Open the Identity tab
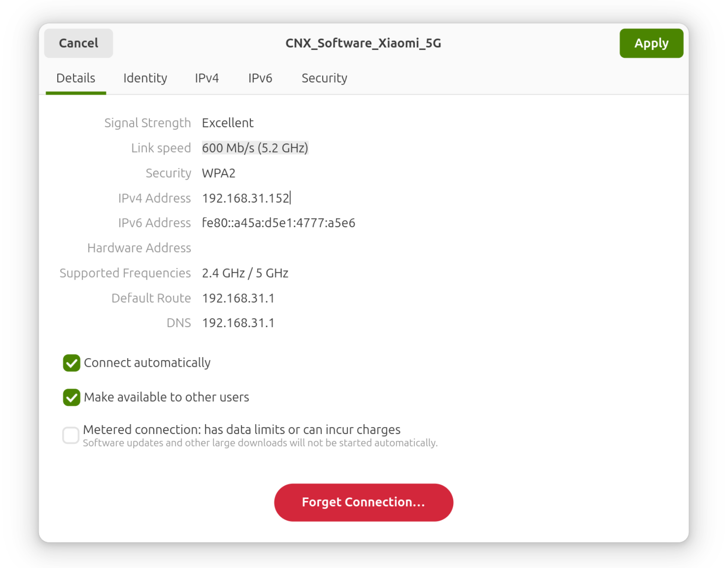 pos(145,78)
